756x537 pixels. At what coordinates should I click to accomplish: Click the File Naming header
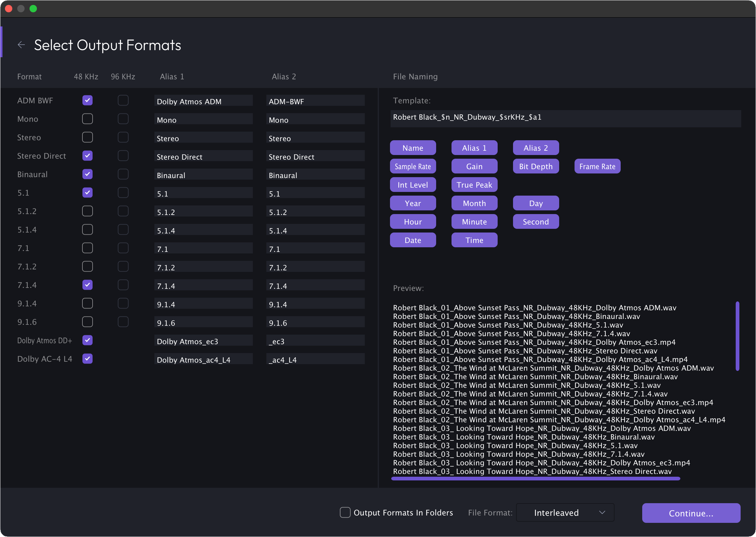coord(415,77)
